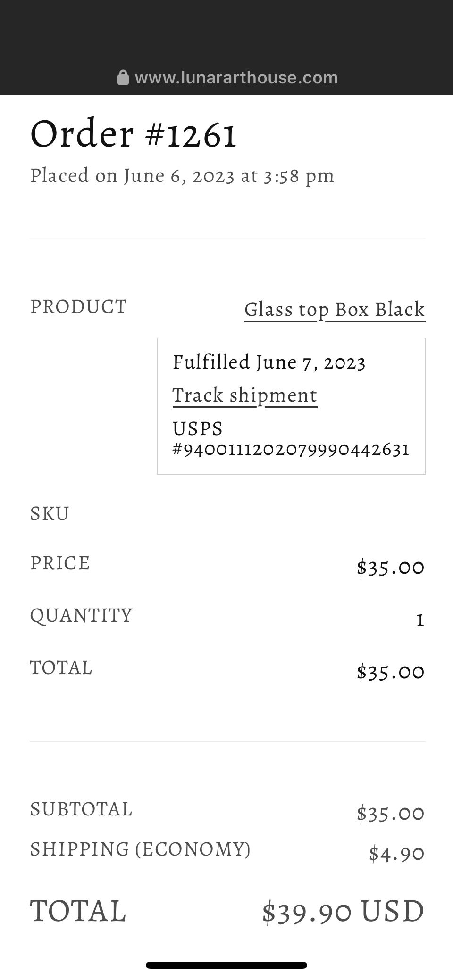Click the dark status bar area

pyautogui.click(x=226, y=28)
